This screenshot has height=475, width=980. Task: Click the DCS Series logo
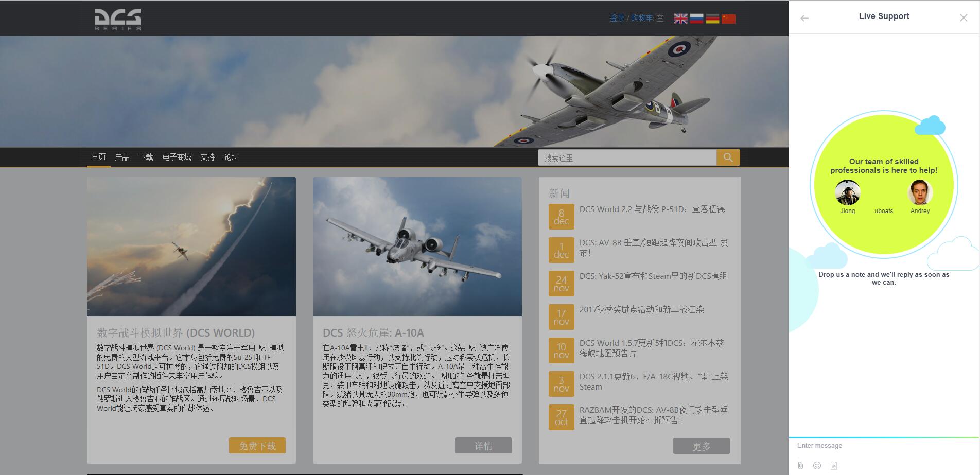pyautogui.click(x=117, y=20)
